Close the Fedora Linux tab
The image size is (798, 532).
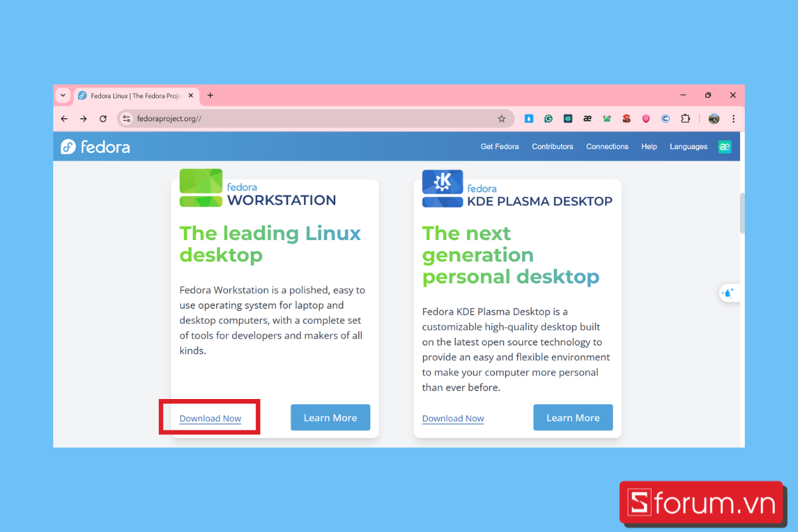[191, 96]
